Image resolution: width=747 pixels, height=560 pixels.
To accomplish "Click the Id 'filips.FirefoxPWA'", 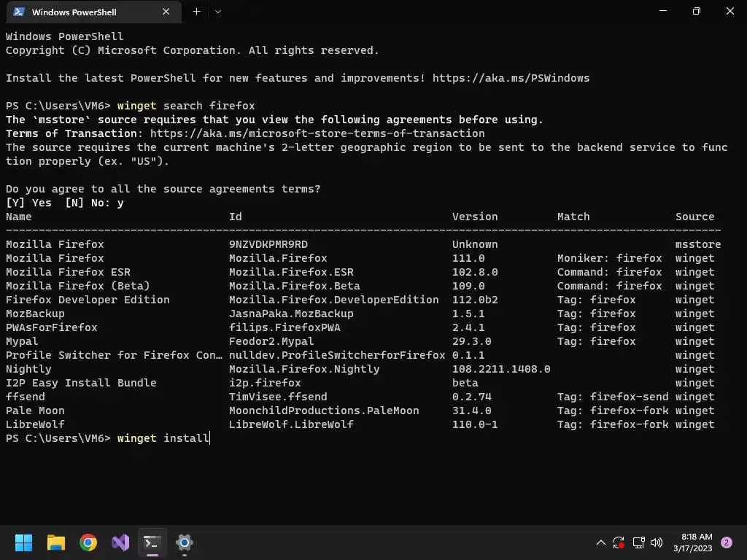I will (285, 327).
